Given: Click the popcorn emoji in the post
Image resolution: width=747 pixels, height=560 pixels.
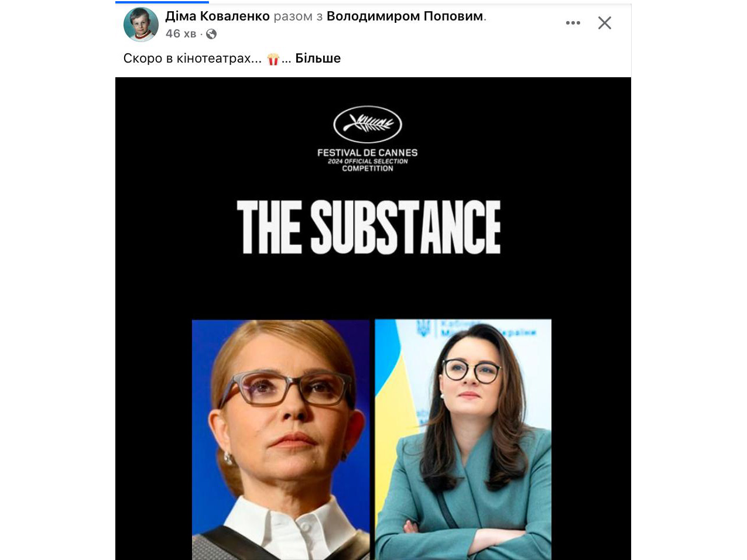Looking at the screenshot, I should (273, 59).
